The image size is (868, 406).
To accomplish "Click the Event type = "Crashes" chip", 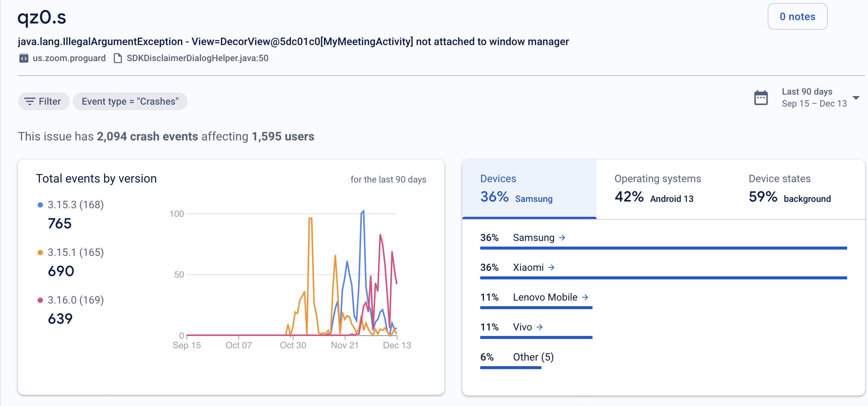I will pos(130,101).
